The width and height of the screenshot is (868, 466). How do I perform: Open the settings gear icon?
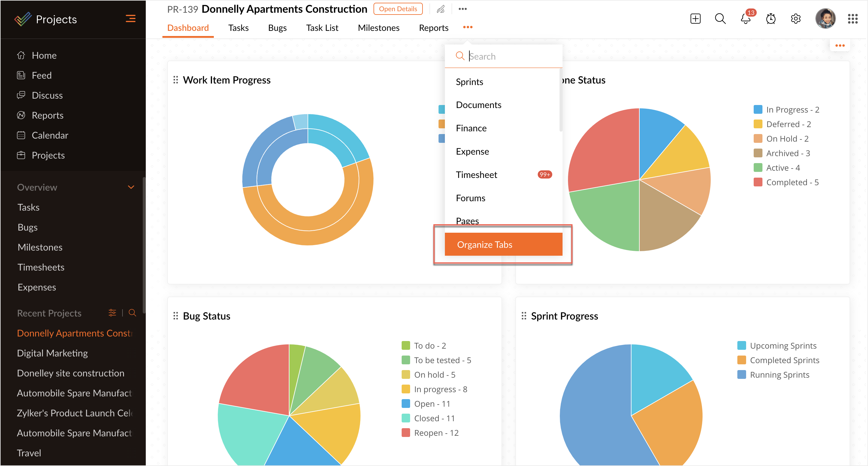click(x=795, y=19)
